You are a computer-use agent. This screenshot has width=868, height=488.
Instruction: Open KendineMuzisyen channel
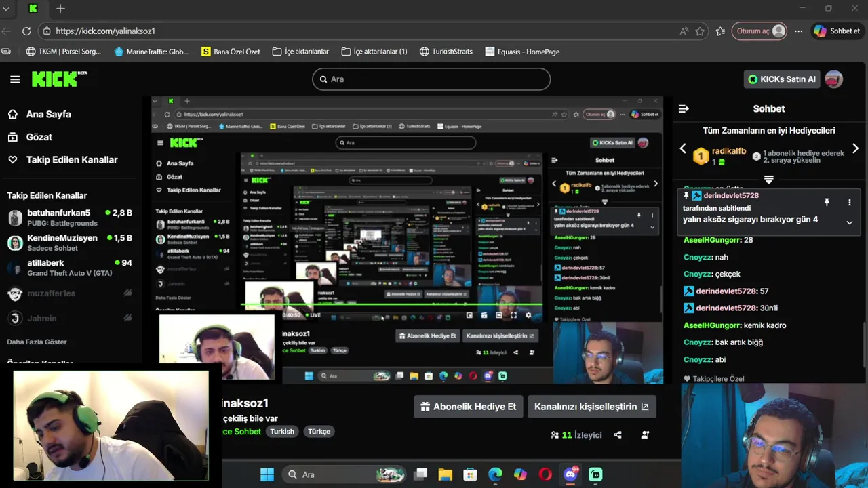tap(70, 243)
